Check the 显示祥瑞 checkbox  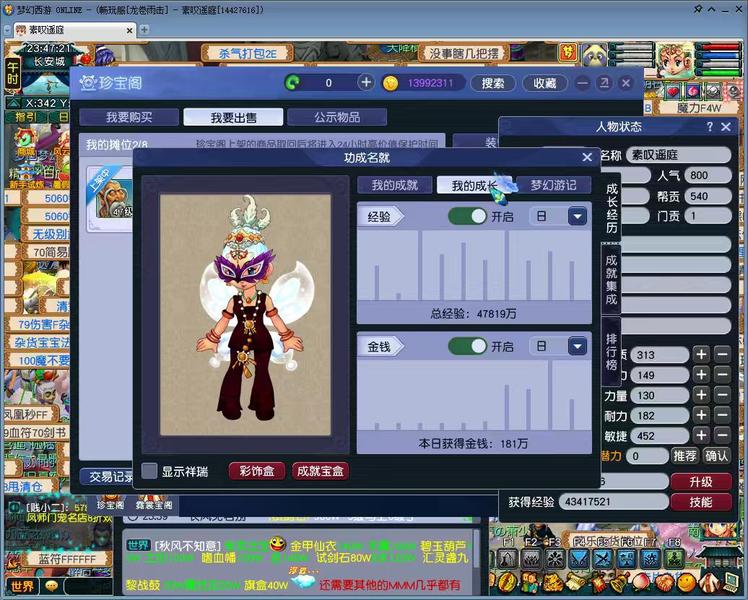click(149, 471)
